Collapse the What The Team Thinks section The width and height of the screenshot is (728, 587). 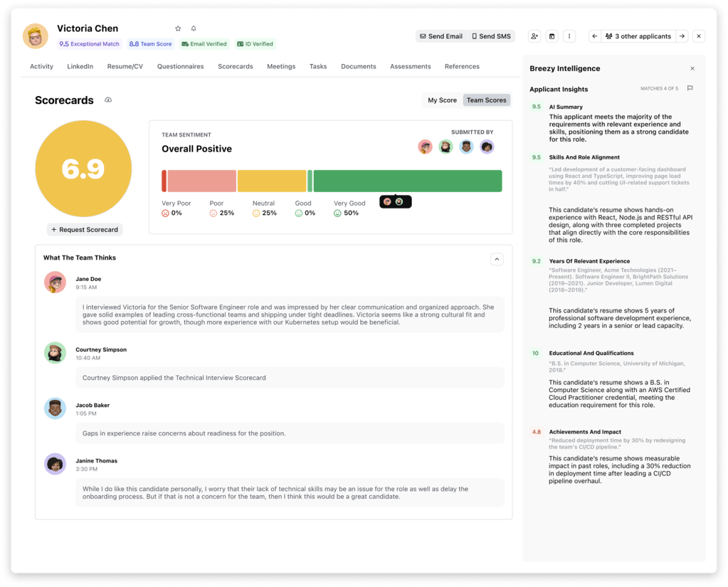(x=497, y=259)
